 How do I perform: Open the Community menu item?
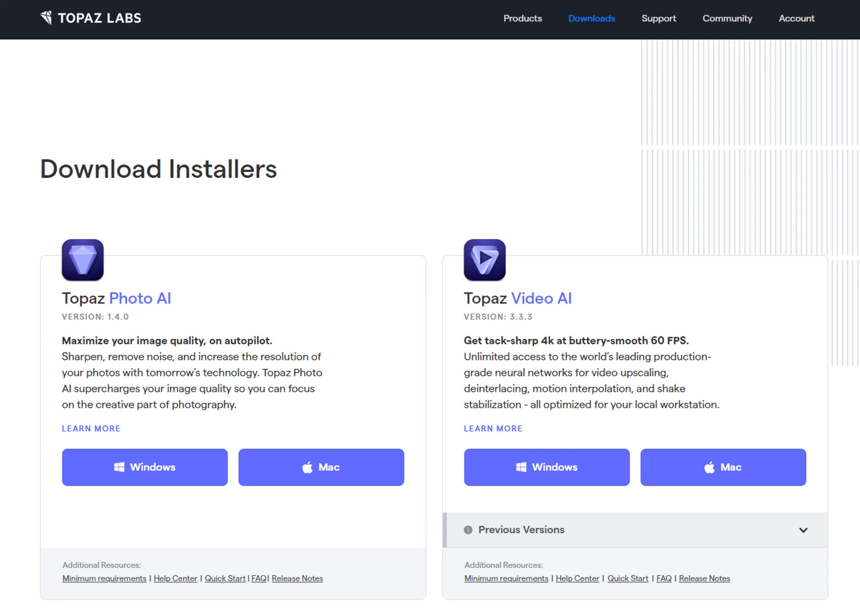click(x=727, y=18)
